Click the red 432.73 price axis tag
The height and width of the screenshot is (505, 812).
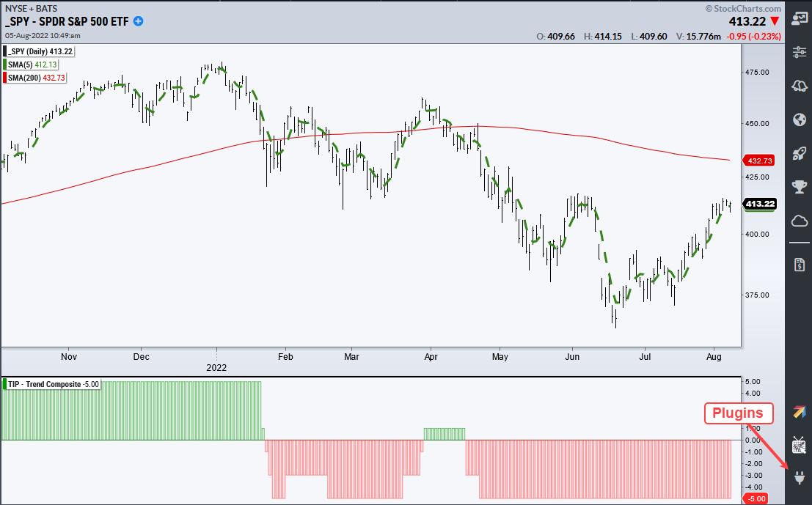coord(758,160)
